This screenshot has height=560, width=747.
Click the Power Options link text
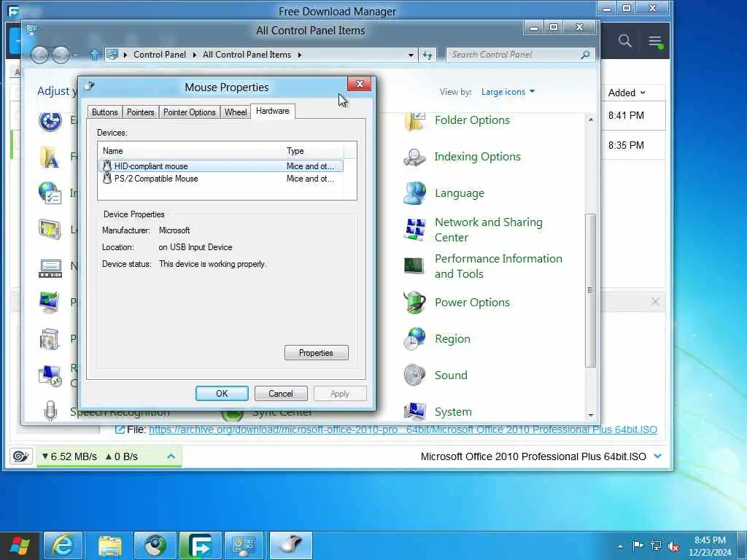click(472, 303)
